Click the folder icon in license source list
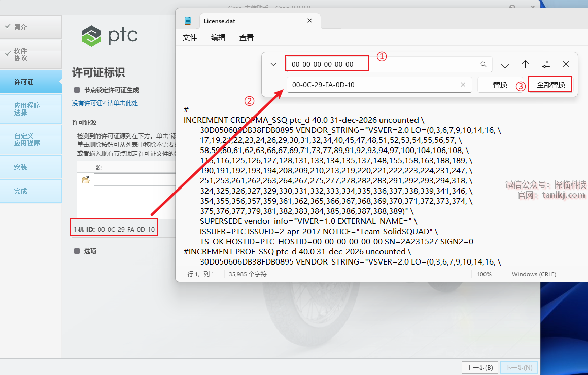Viewport: 588px width, 375px height. 85,180
